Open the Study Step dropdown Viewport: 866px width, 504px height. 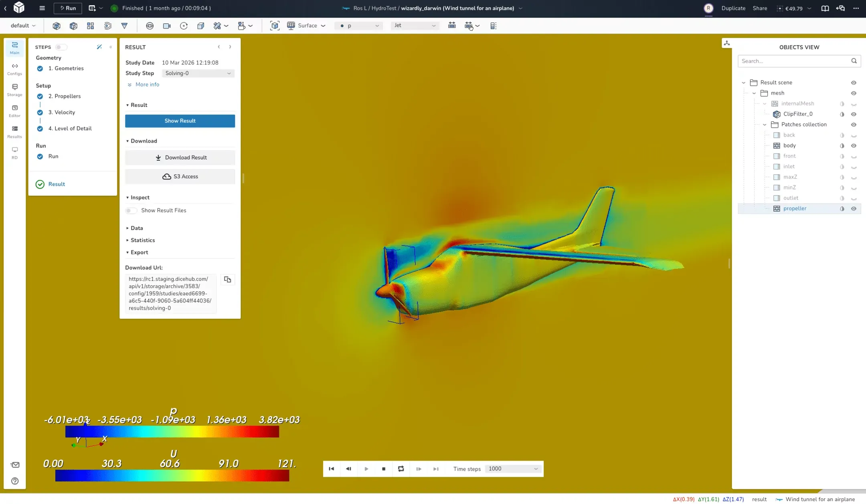coord(198,73)
